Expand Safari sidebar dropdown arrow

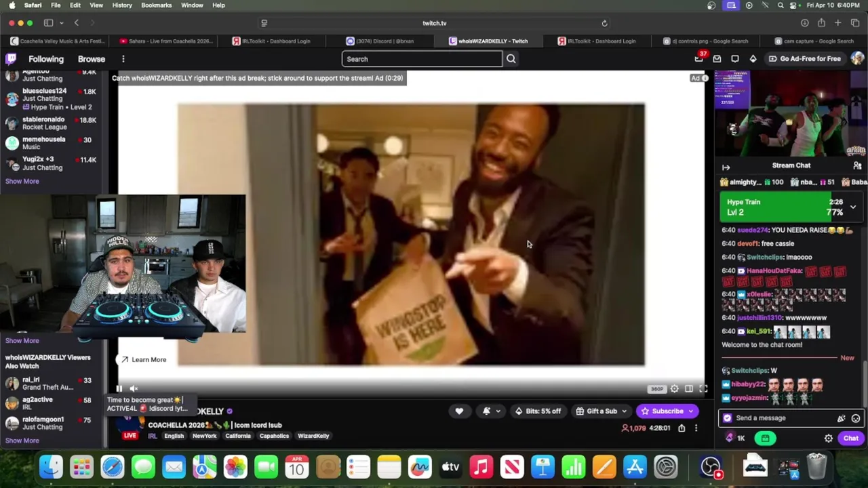61,23
